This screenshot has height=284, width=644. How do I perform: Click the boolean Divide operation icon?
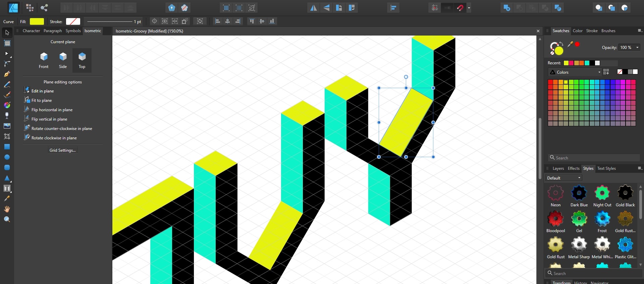click(x=558, y=8)
